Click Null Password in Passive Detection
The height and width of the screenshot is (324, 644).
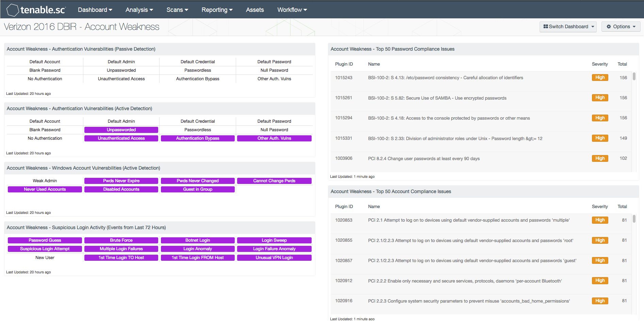[274, 70]
